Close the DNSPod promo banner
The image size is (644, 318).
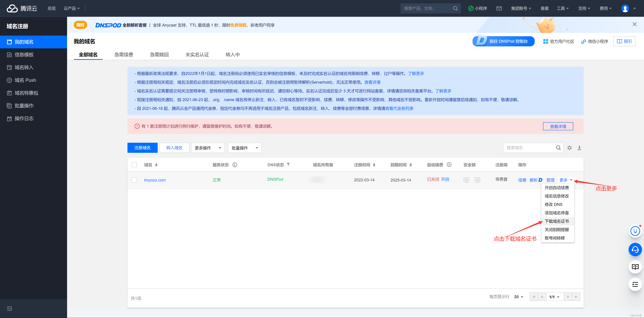pyautogui.click(x=634, y=24)
